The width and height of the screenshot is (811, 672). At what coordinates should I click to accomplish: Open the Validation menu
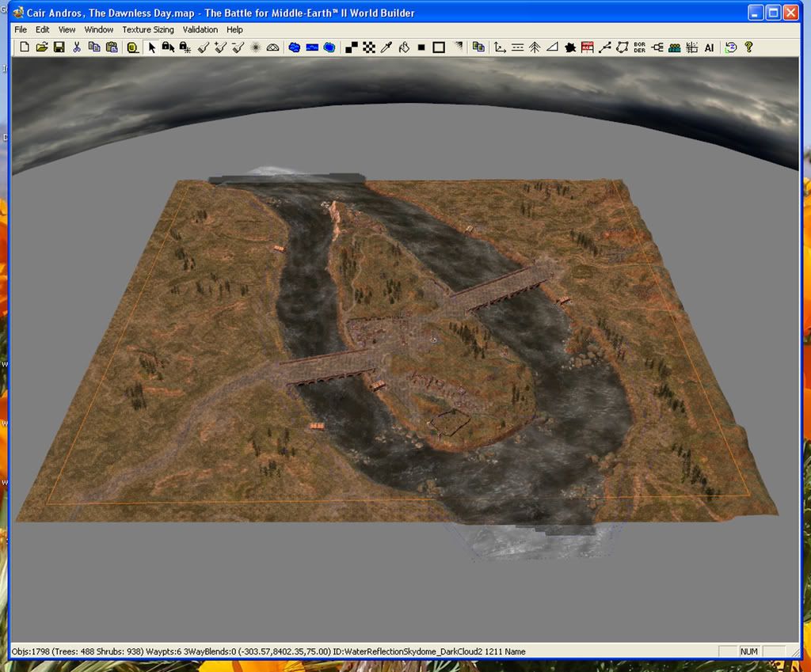[200, 29]
